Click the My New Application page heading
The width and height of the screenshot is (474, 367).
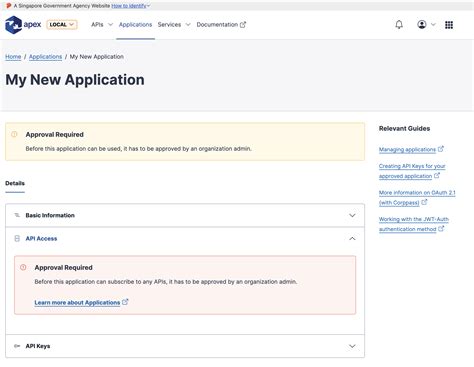pyautogui.click(x=75, y=80)
